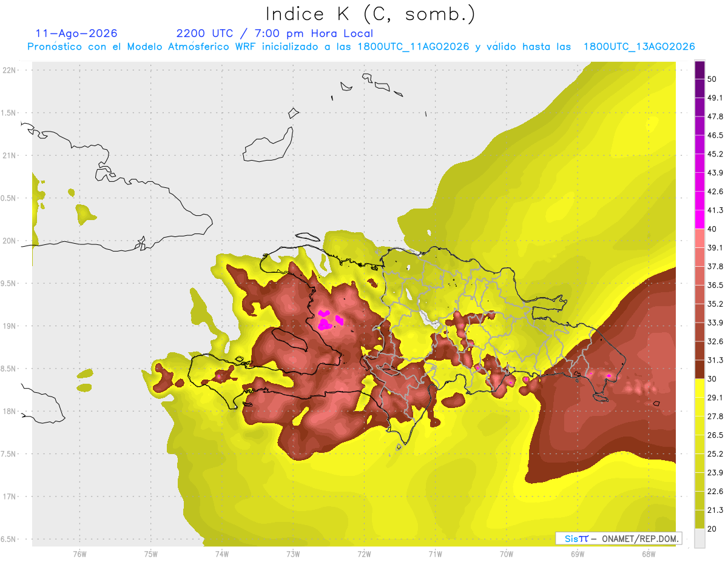Click the legend value "29.1"
728x562 pixels.
point(715,398)
